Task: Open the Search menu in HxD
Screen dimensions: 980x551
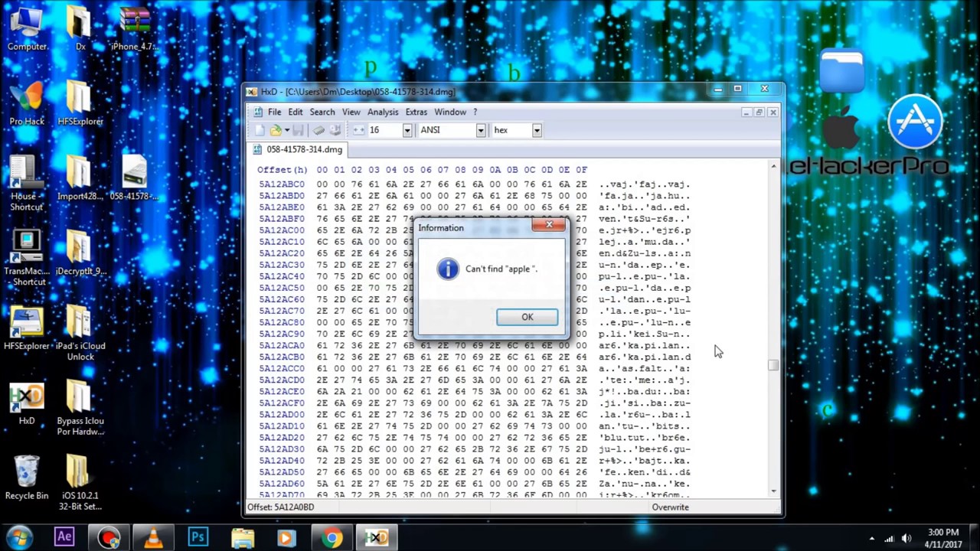Action: (x=322, y=112)
